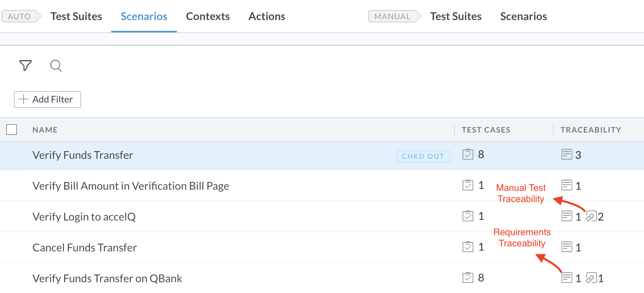Click test case count 8 for Verify Funds Transfer on QBank
The width and height of the screenshot is (644, 293).
481,278
